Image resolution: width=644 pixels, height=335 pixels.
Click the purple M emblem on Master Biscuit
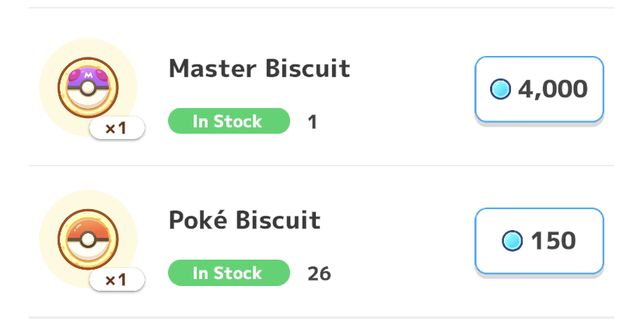click(88, 75)
